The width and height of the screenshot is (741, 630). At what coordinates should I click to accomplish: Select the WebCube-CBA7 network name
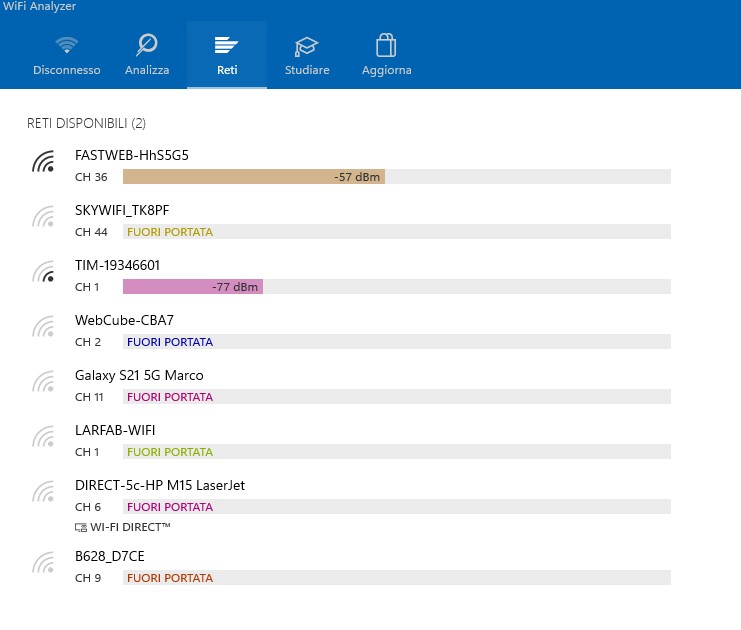point(124,320)
